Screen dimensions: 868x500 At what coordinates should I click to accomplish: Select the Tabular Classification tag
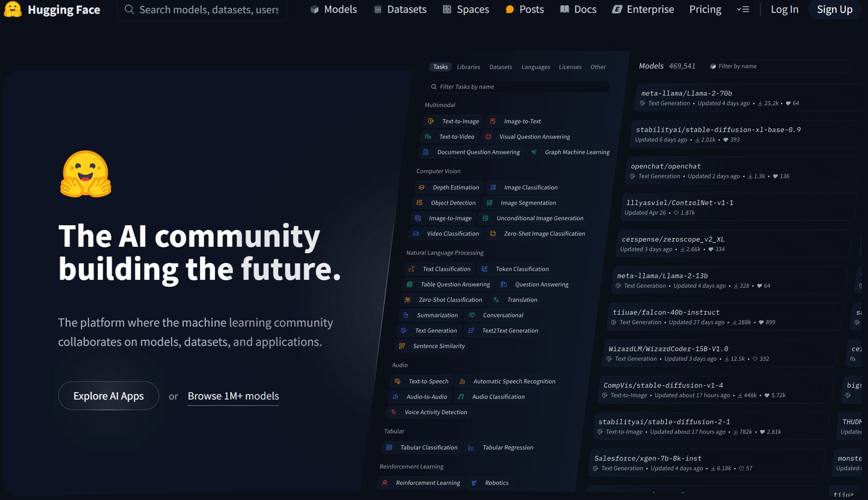click(x=422, y=447)
